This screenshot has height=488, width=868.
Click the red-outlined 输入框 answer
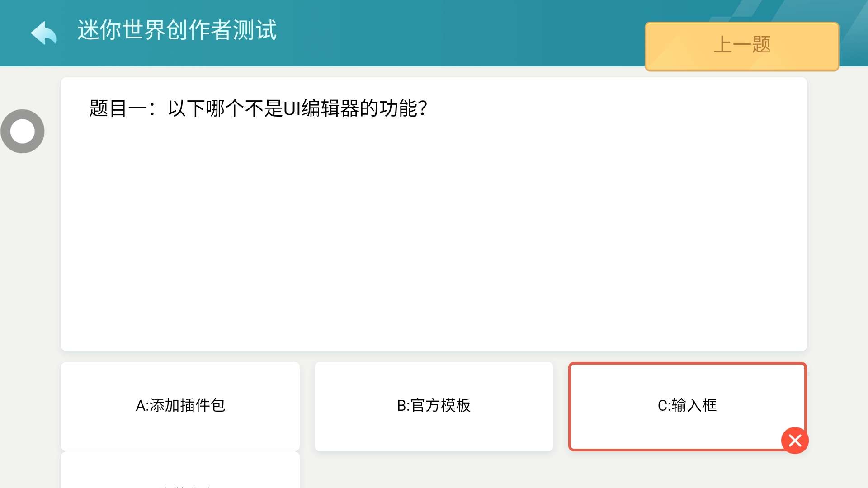pos(687,406)
